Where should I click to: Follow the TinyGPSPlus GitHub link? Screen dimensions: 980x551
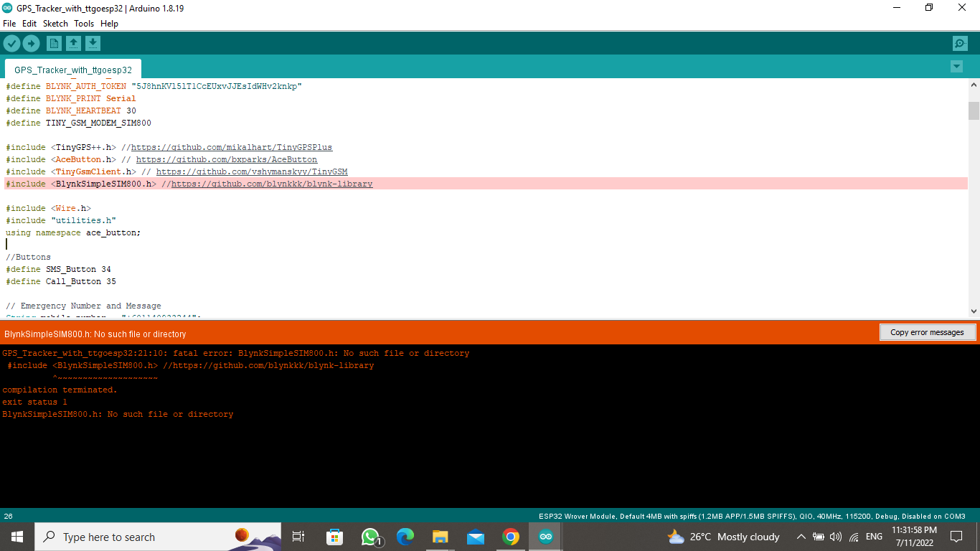(x=232, y=147)
